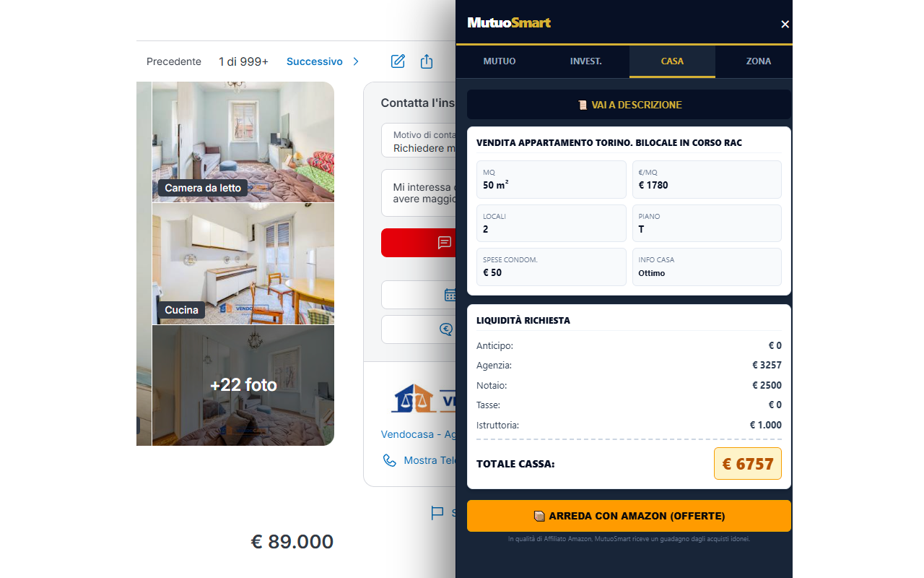Click the flag report icon
924x578 pixels.
tap(437, 513)
